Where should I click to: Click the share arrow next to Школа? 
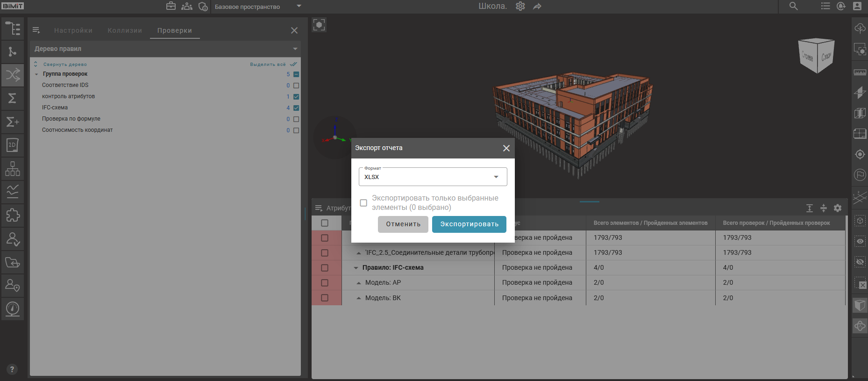[537, 7]
